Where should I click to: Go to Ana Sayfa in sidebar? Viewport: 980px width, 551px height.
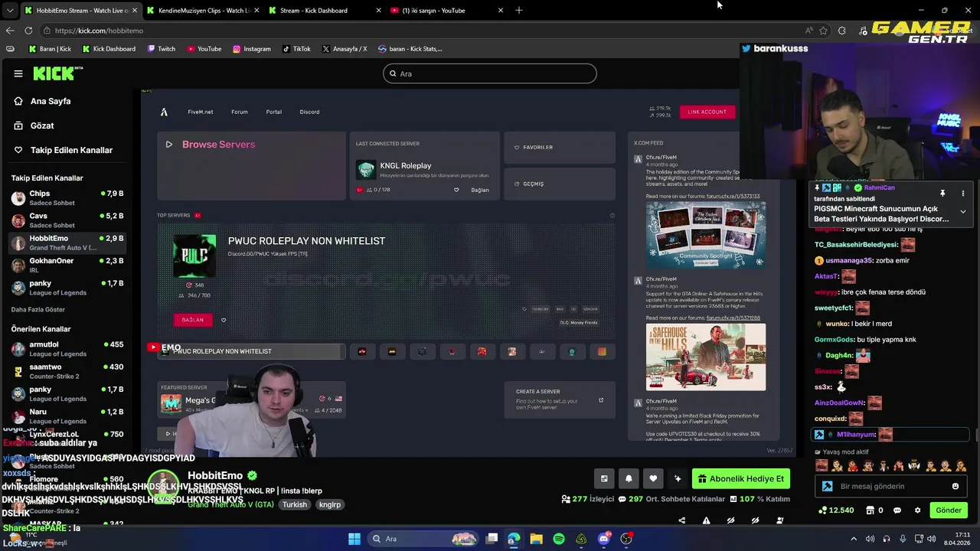pos(51,101)
